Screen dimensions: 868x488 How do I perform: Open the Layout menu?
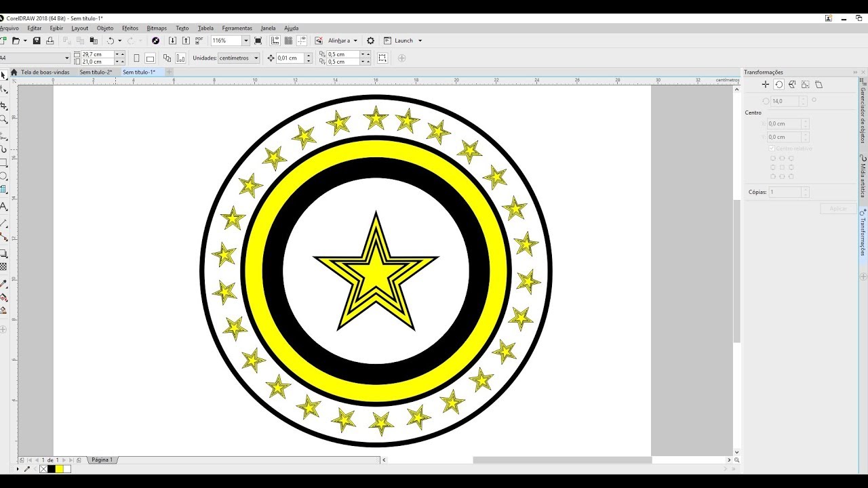[x=80, y=28]
